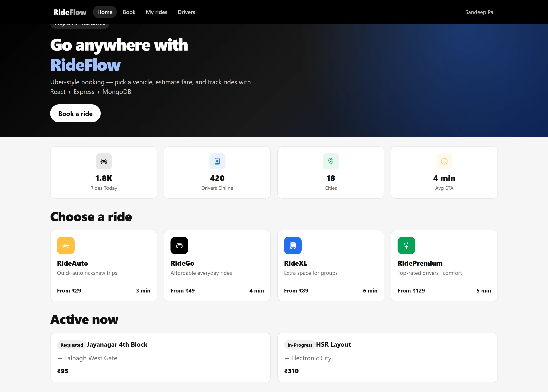Click the From ₹29 price

pos(69,291)
